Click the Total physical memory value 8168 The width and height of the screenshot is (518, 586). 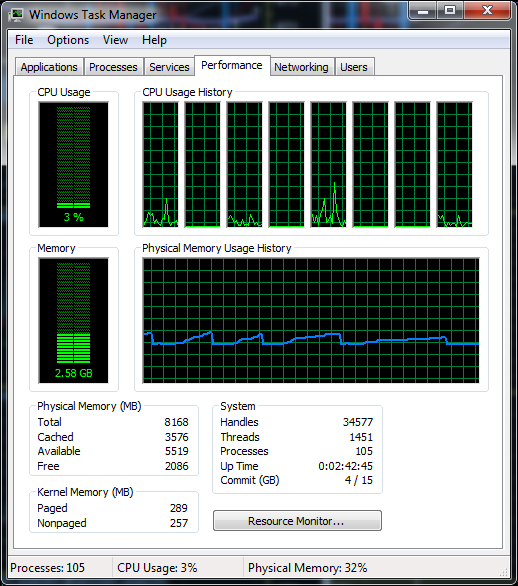(176, 422)
